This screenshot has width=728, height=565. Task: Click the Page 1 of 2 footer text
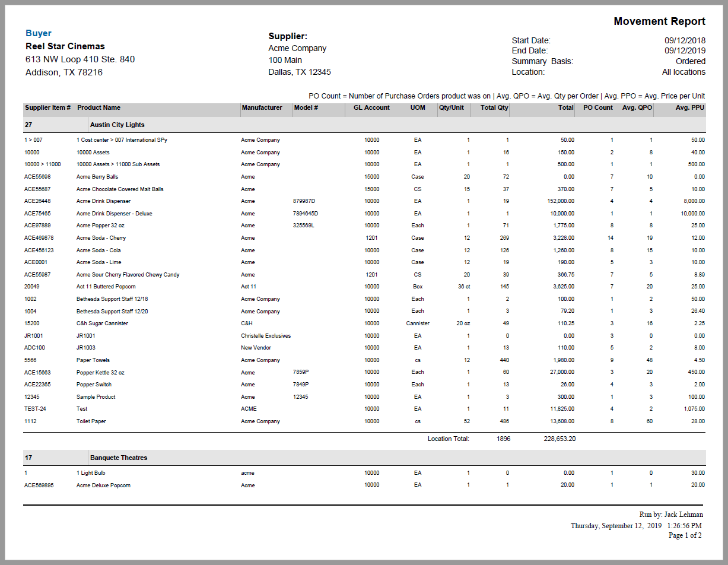(x=685, y=535)
